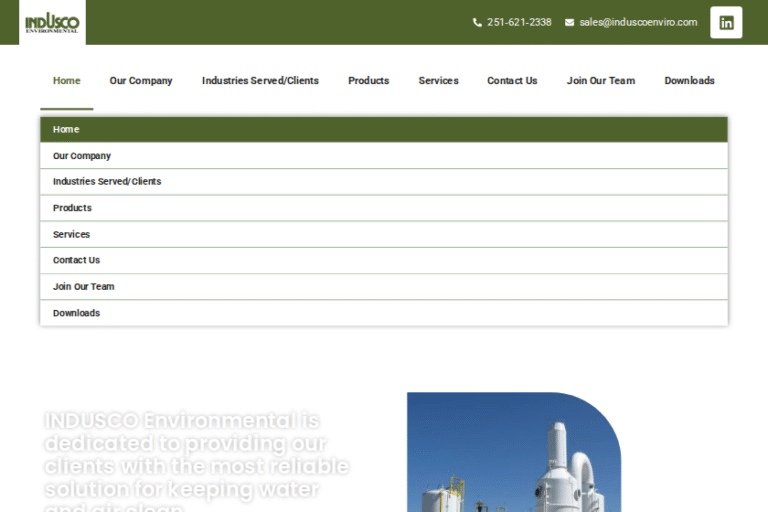Click the INDUSCO Environmental logo

coord(52,22)
